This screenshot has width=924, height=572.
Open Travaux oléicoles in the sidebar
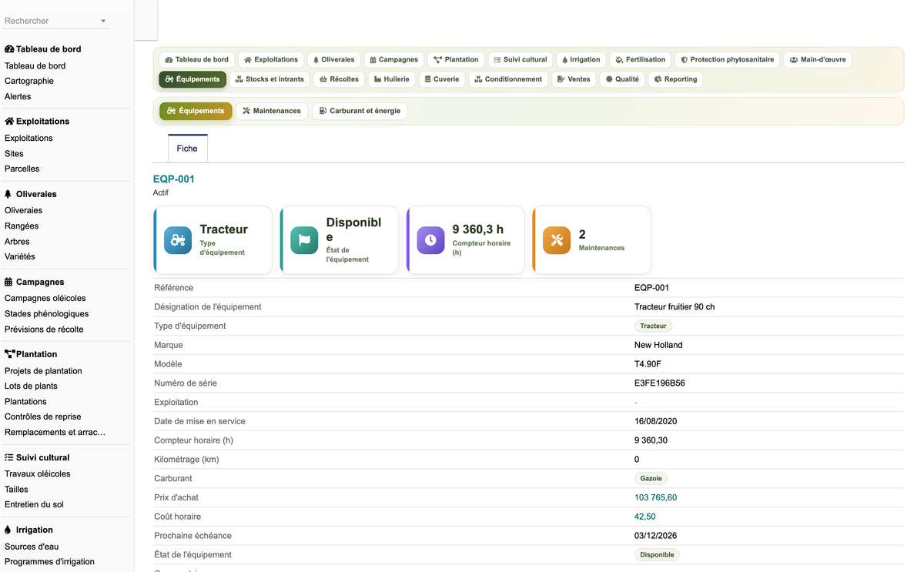click(37, 473)
